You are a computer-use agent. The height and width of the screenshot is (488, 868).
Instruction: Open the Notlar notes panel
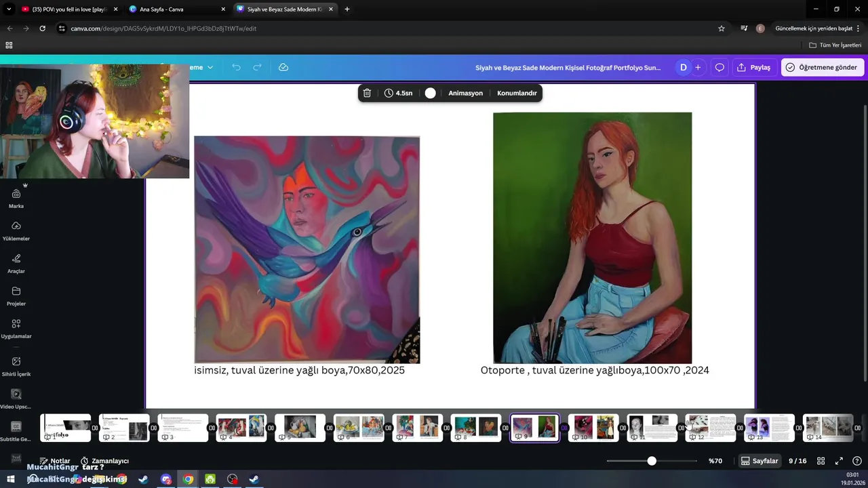(x=54, y=461)
